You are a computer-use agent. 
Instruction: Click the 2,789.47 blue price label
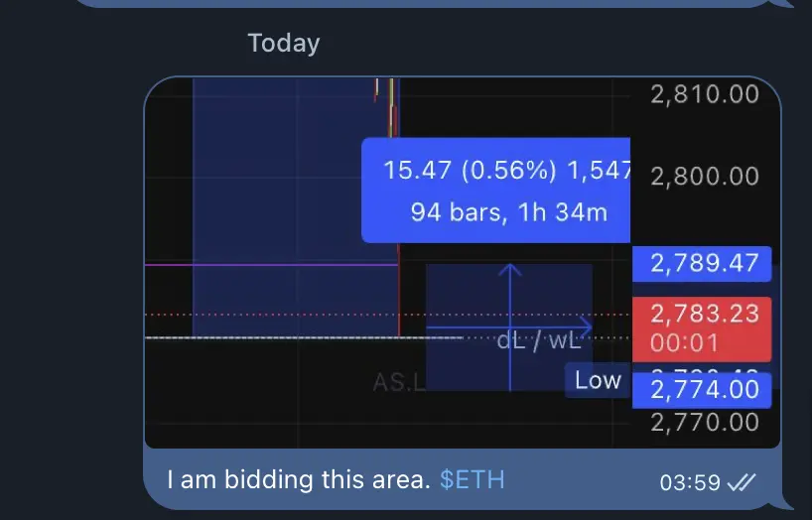[x=702, y=264]
